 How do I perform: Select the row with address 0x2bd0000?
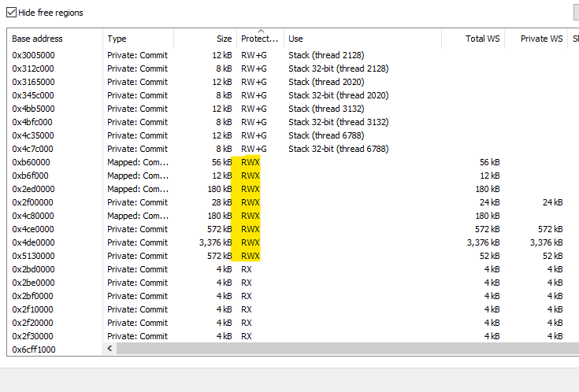(293, 269)
